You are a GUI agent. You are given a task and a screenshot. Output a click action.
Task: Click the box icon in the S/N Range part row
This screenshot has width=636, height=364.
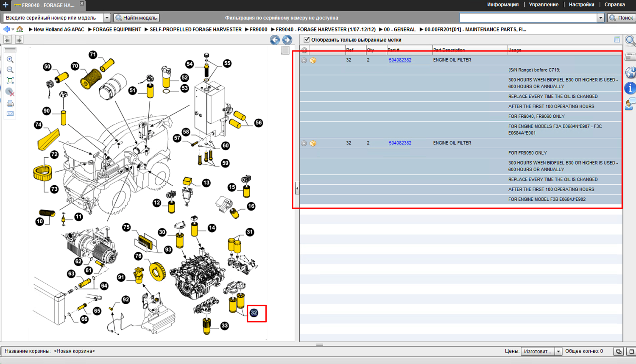pos(313,60)
